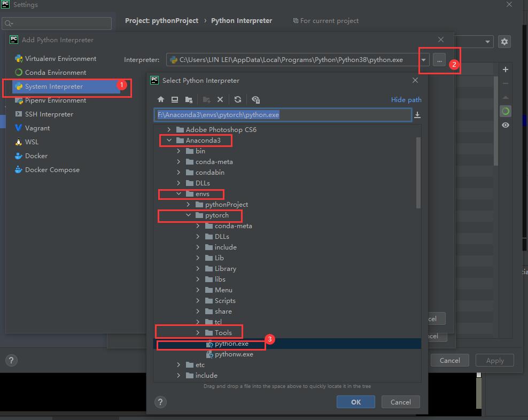Jump to project directory icon

point(189,100)
